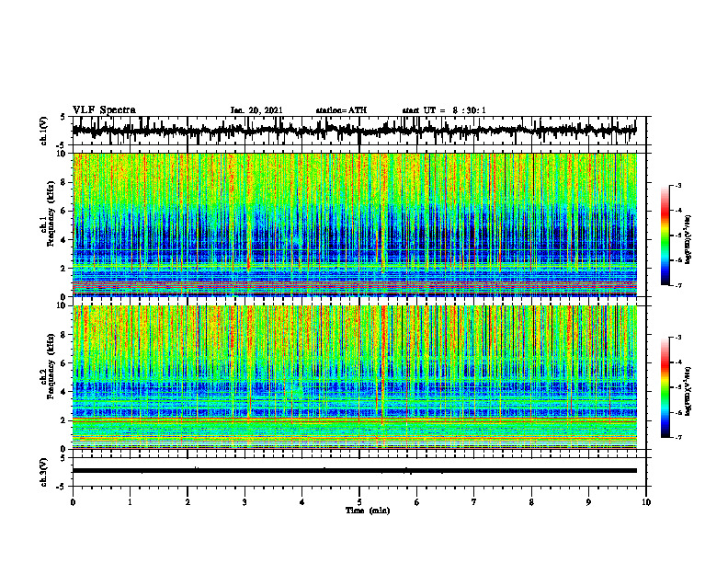Click the ch.2 colorbar log(PSD) label

click(x=688, y=390)
